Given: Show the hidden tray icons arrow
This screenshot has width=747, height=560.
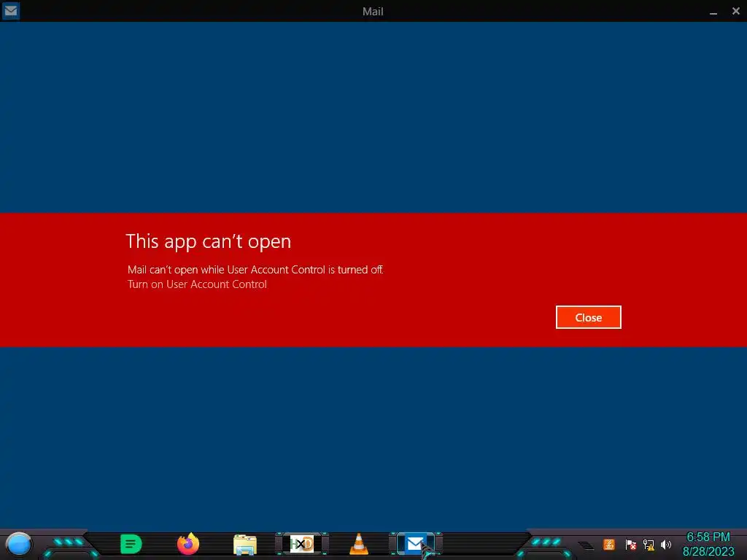Looking at the screenshot, I should [586, 545].
